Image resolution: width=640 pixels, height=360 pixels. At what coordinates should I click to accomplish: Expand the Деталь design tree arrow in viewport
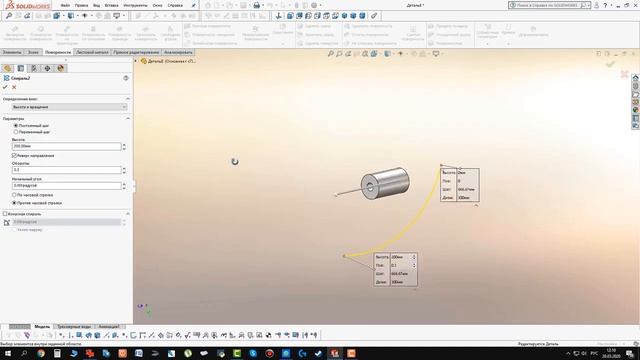click(136, 61)
